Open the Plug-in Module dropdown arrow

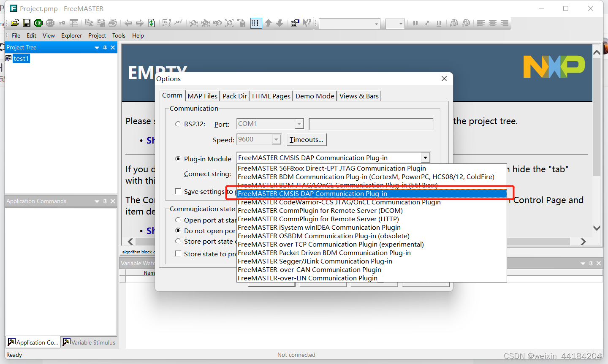click(426, 158)
